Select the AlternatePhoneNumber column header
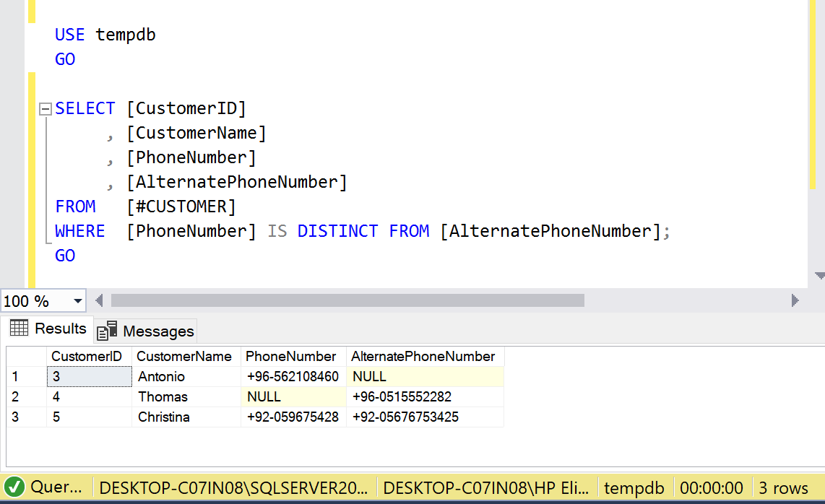 click(423, 356)
